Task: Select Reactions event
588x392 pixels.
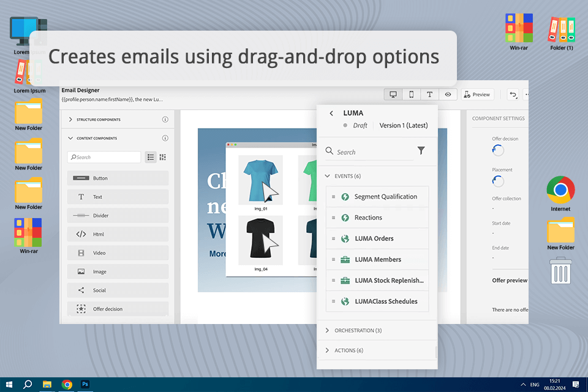Action: point(377,217)
